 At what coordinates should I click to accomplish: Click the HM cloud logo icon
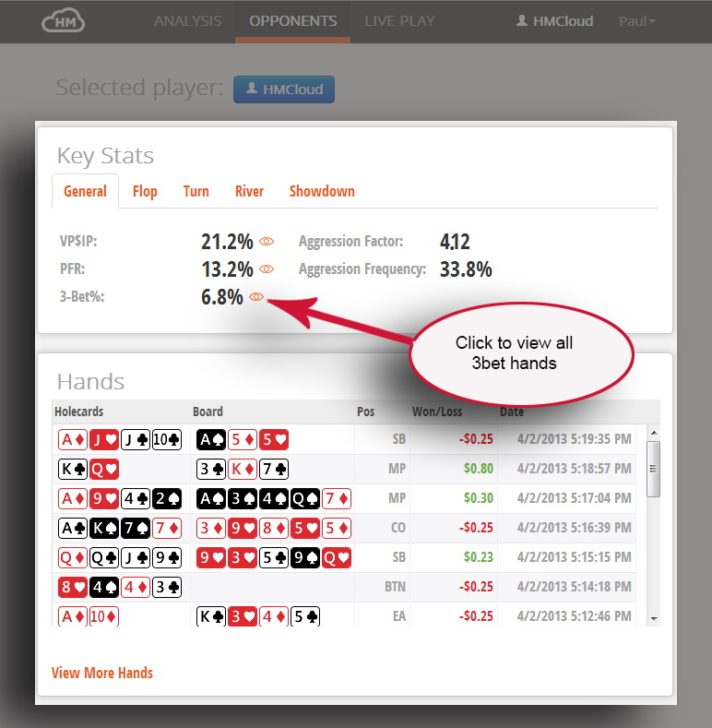(63, 20)
